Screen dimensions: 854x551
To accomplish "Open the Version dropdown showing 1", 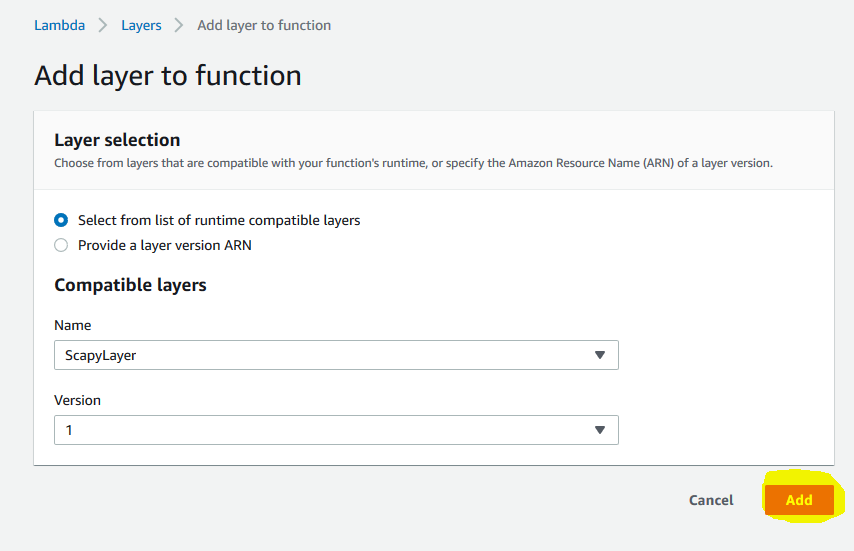I will pos(336,430).
